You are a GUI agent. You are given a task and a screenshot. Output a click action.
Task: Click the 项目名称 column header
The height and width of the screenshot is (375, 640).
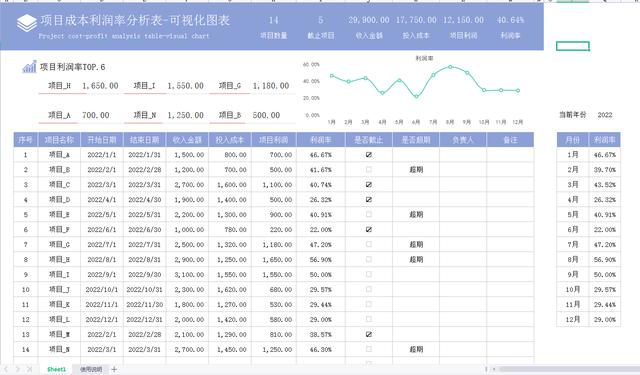(x=59, y=140)
